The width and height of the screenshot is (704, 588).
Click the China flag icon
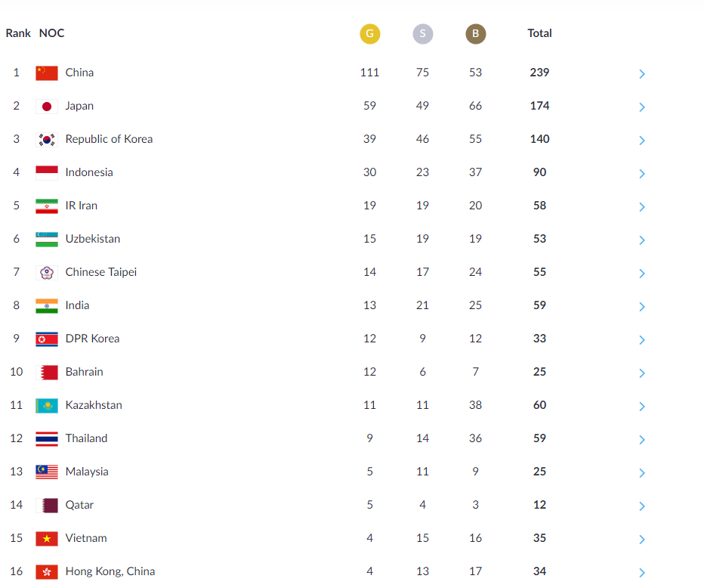click(x=47, y=73)
